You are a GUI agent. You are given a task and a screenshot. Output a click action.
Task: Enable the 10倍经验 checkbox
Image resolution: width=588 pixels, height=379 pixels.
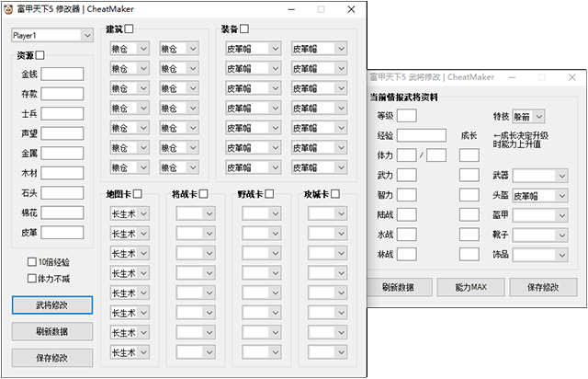click(x=32, y=261)
